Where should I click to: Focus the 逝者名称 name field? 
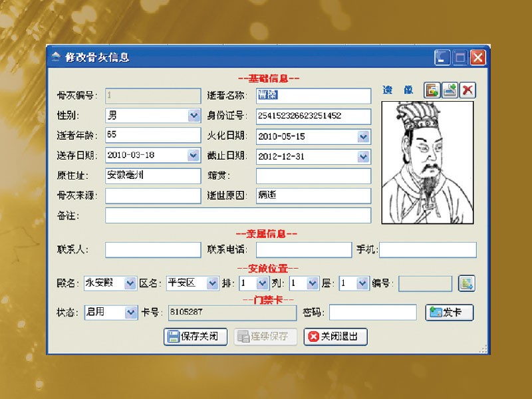pyautogui.click(x=313, y=96)
